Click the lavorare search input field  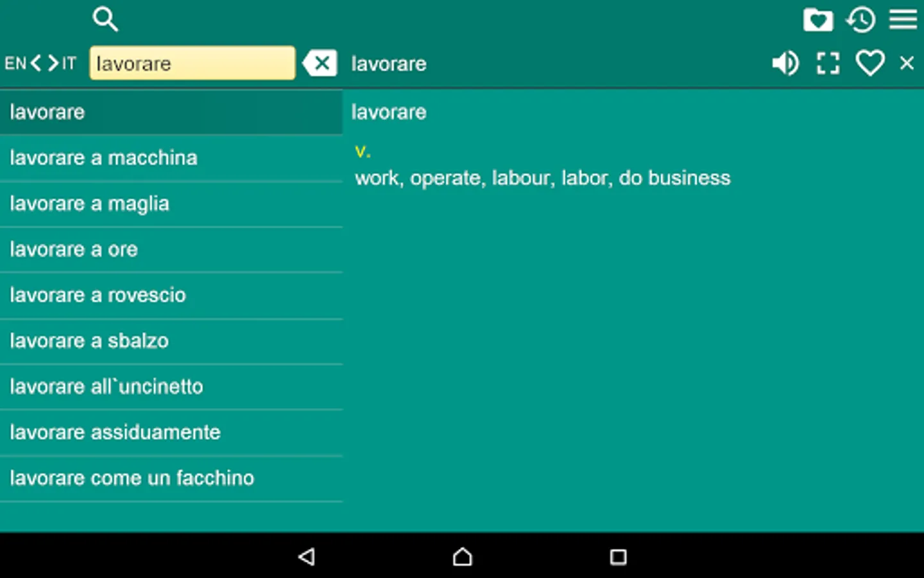click(x=193, y=63)
